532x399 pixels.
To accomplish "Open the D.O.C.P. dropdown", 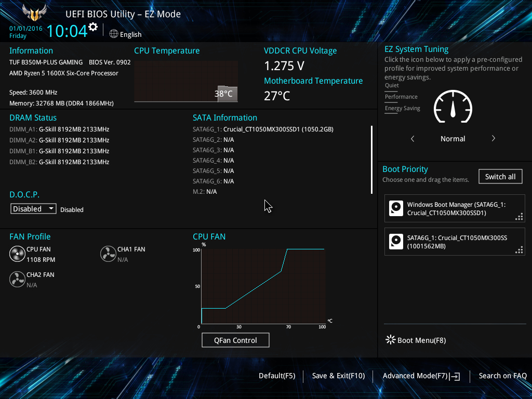I will coord(33,209).
